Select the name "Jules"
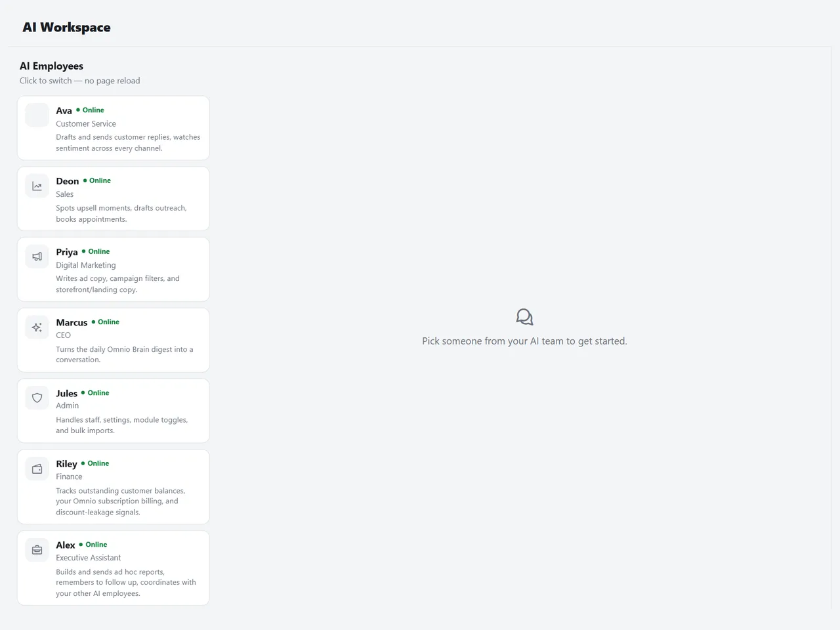Image resolution: width=840 pixels, height=630 pixels. 66,393
